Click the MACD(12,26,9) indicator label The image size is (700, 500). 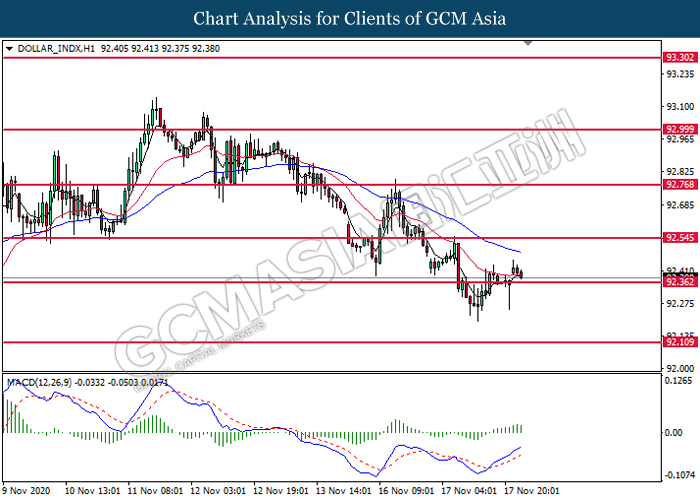click(39, 383)
